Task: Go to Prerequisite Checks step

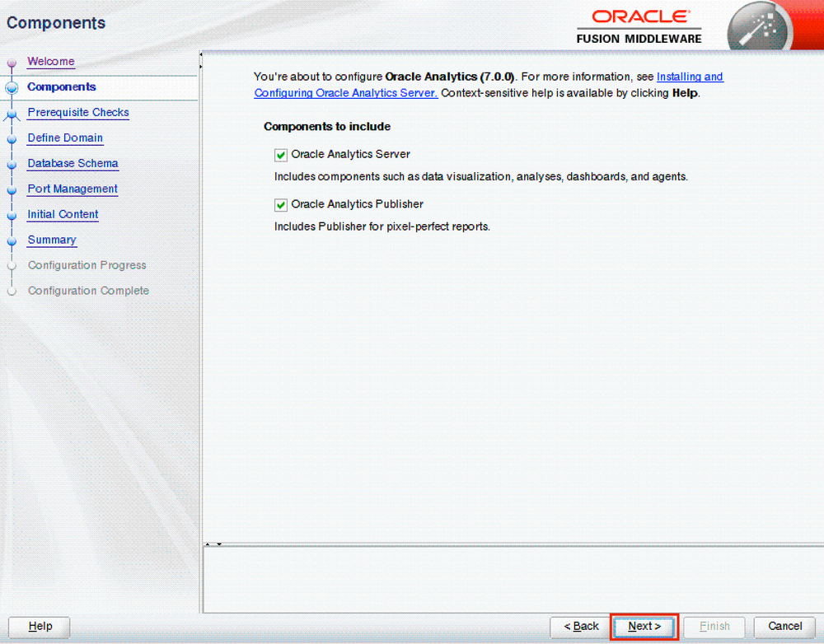Action: [x=78, y=112]
